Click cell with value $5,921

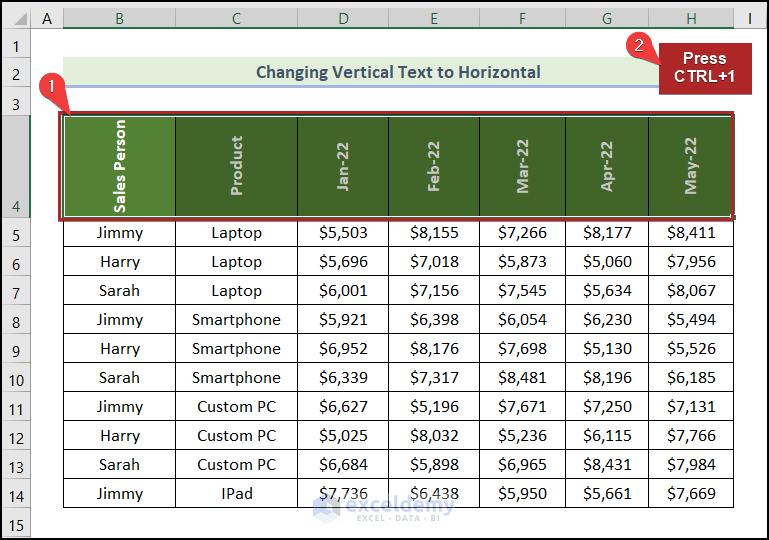[343, 319]
